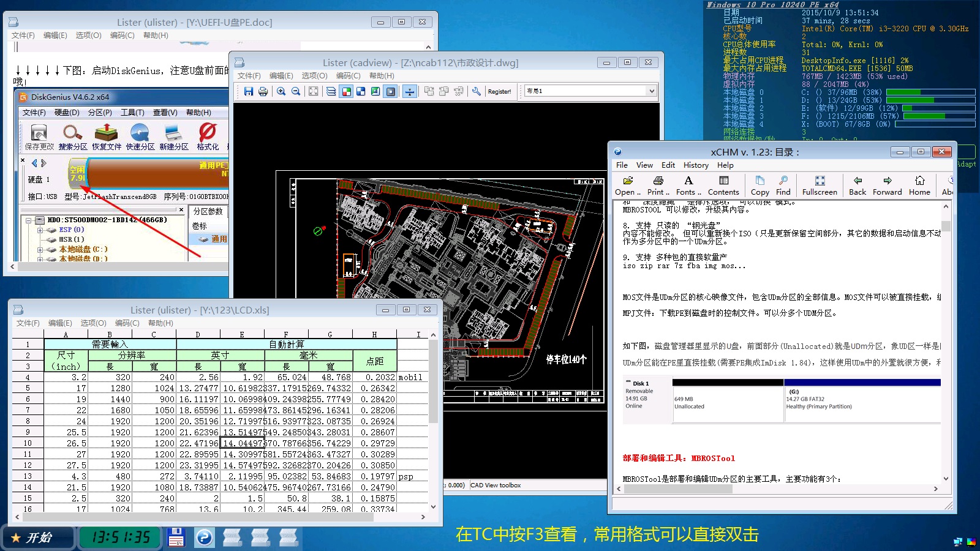Click the Fonts icon in xCHM toolbar
The image size is (980, 551).
(x=688, y=186)
